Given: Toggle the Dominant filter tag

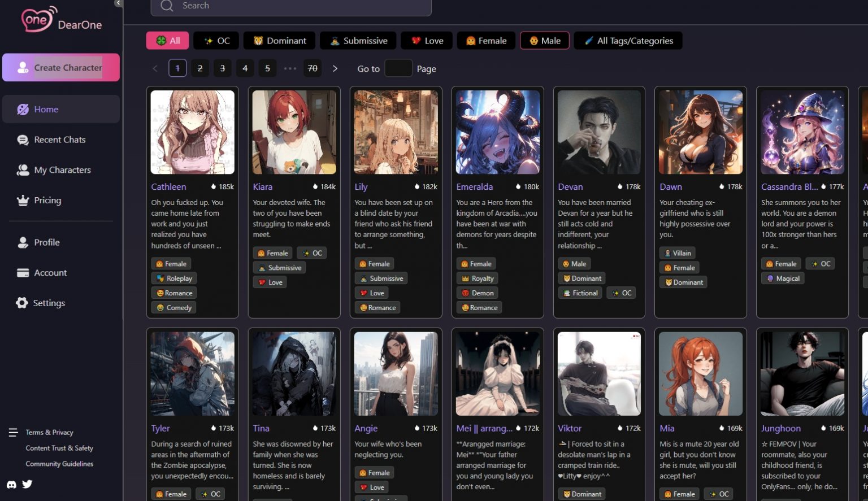Looking at the screenshot, I should click(x=279, y=41).
